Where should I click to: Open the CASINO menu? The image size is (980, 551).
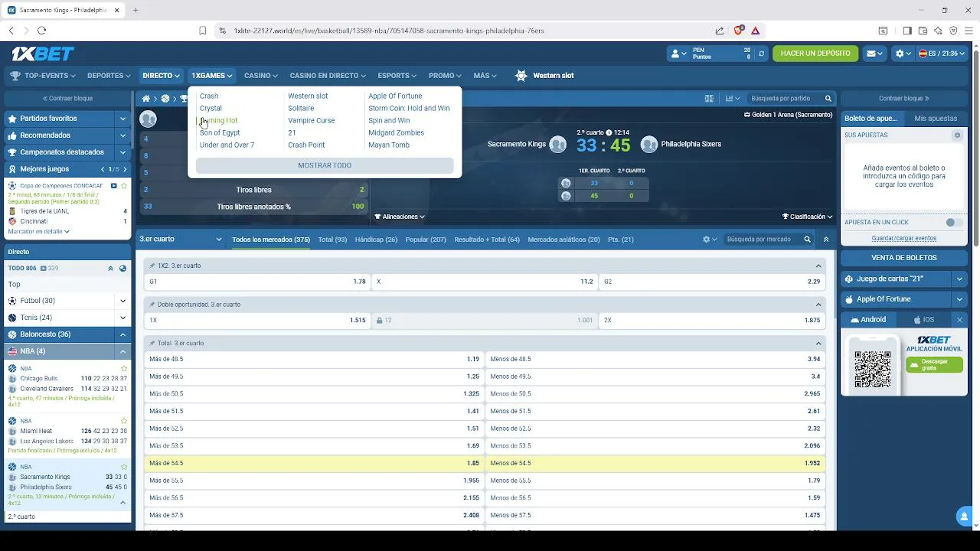click(x=260, y=76)
